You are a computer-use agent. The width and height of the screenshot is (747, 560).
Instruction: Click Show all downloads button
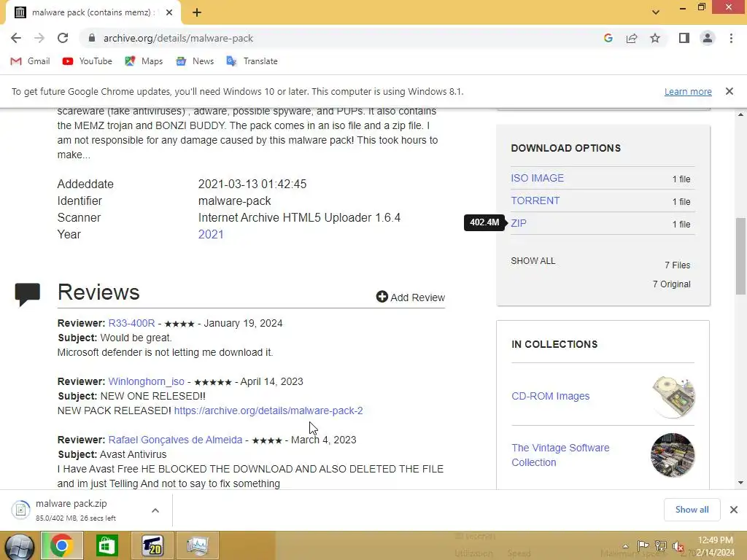point(692,510)
